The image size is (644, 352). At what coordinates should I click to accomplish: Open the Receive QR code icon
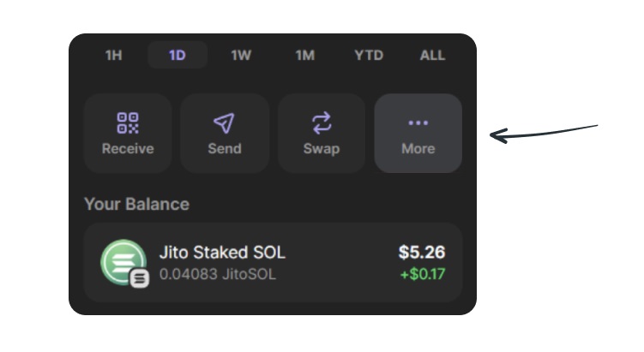click(x=128, y=123)
